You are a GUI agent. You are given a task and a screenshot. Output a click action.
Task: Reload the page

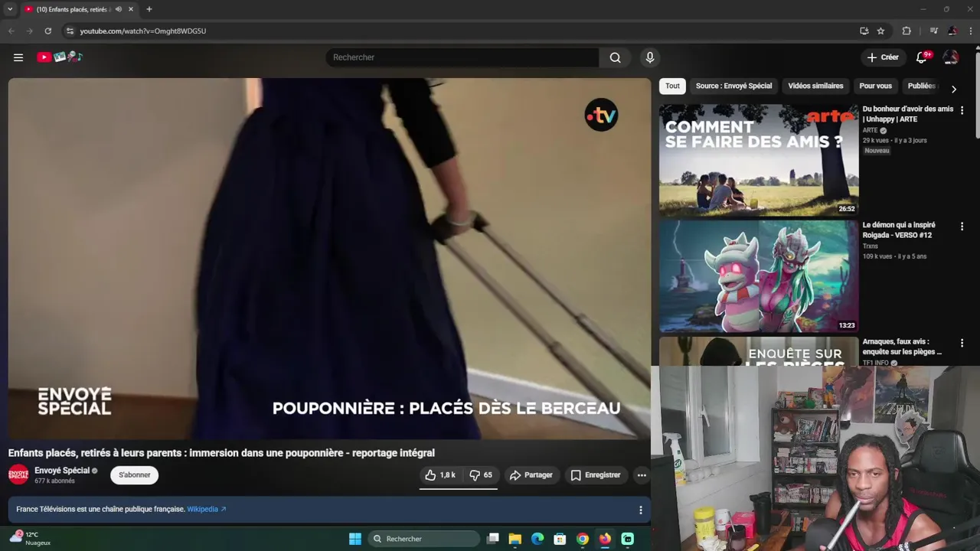[47, 31]
